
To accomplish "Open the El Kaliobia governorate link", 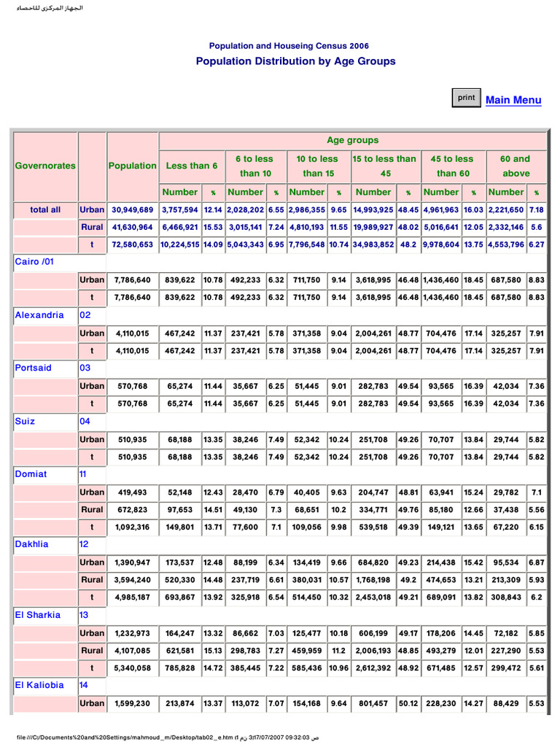I will point(39,685).
